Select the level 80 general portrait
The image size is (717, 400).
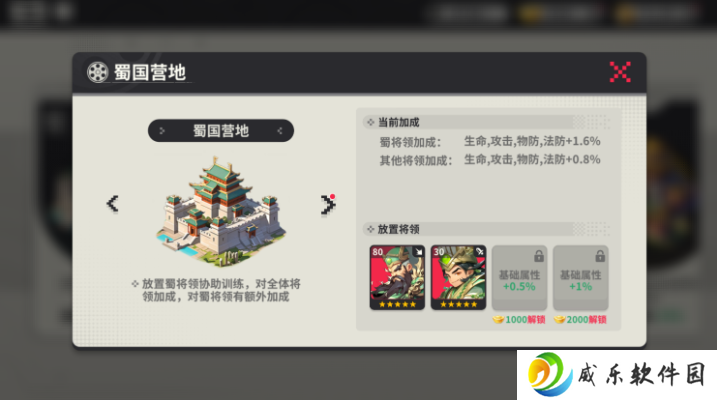pyautogui.click(x=397, y=277)
